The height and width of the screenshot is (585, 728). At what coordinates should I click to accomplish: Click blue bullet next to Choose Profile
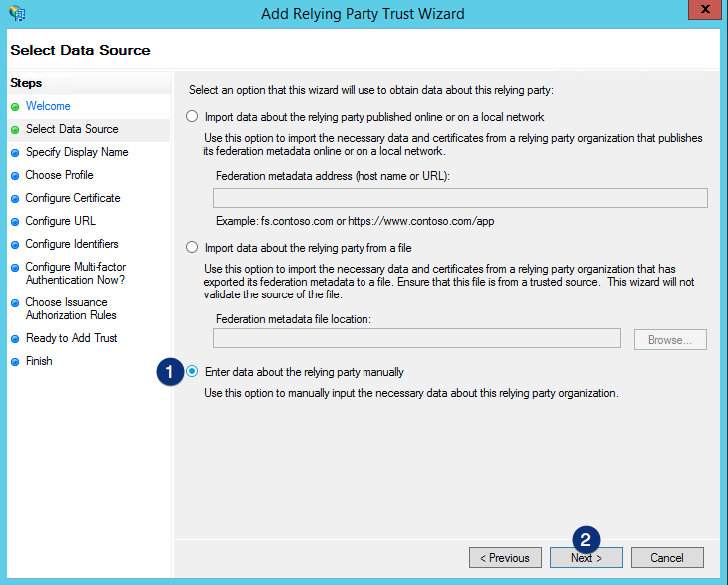[x=15, y=176]
